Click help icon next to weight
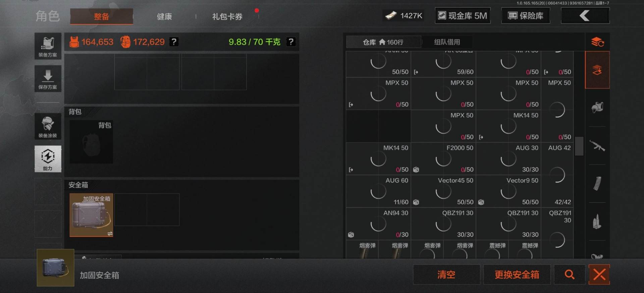644x293 pixels. 291,42
